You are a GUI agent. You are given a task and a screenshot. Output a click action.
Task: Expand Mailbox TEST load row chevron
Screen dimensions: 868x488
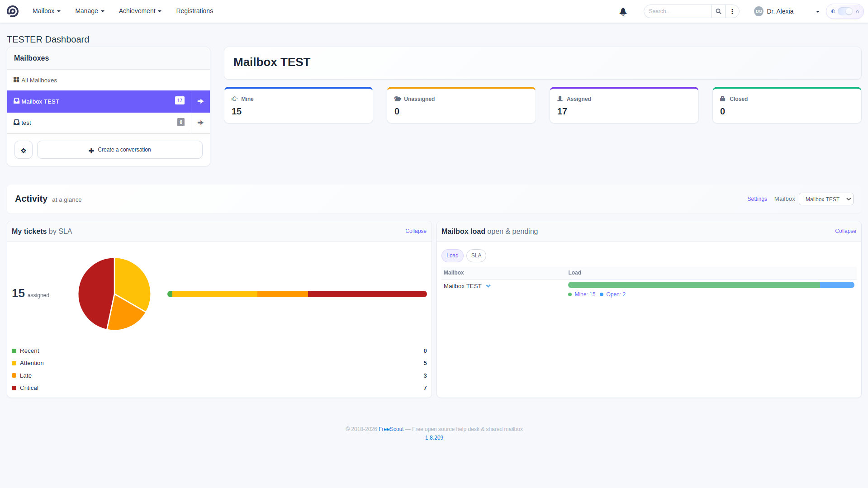point(488,286)
